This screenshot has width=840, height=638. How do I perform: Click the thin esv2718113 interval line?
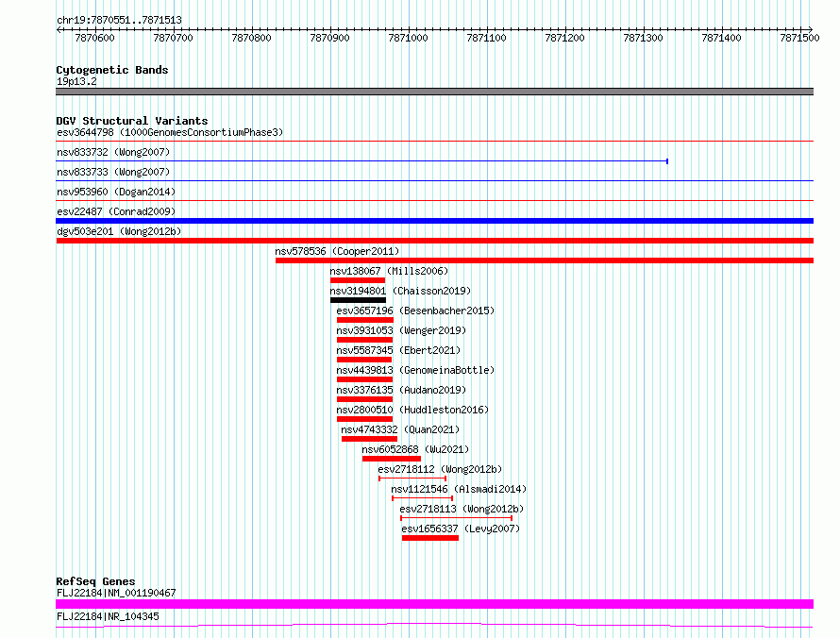pyautogui.click(x=456, y=517)
